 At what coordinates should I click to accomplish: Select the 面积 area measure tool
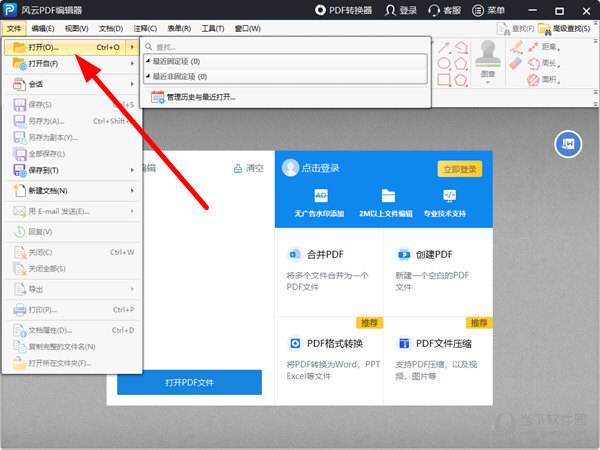[544, 80]
